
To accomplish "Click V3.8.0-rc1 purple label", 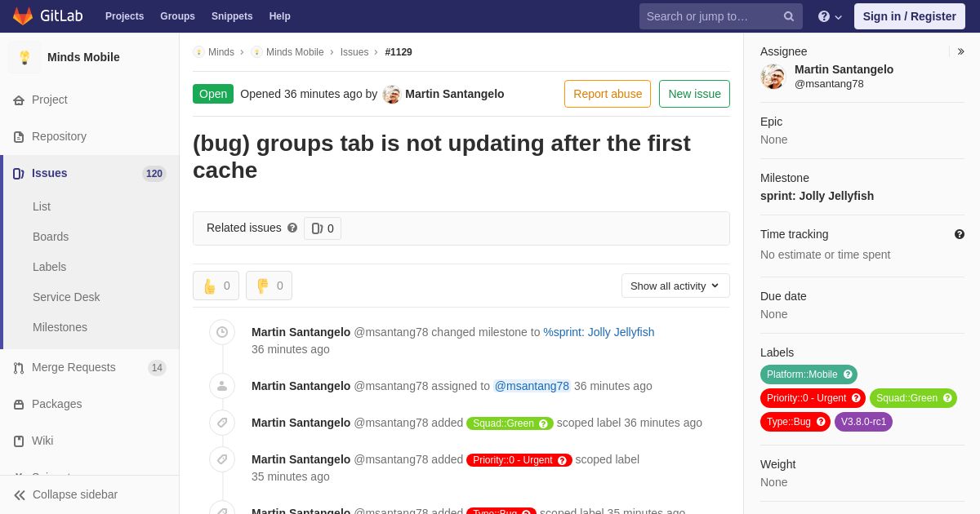I will tap(863, 422).
